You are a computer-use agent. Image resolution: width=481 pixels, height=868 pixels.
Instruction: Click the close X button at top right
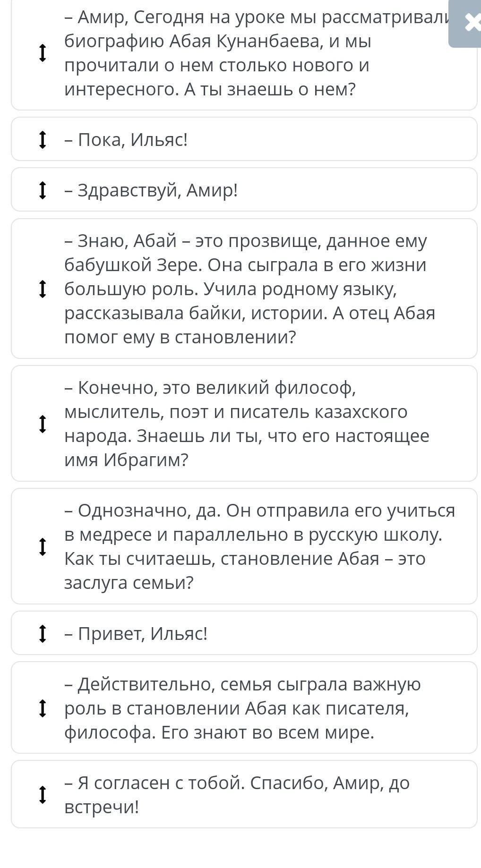click(469, 23)
